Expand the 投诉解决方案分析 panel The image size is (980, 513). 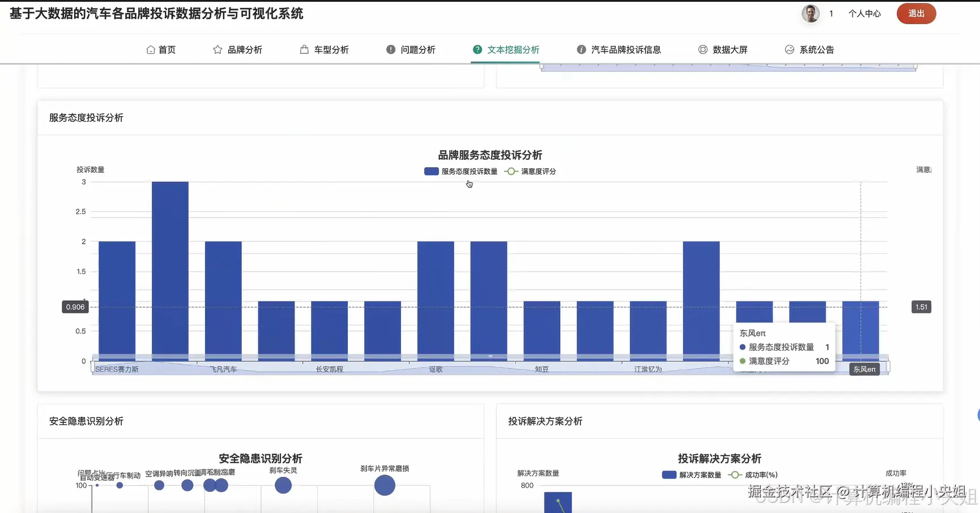pyautogui.click(x=543, y=422)
